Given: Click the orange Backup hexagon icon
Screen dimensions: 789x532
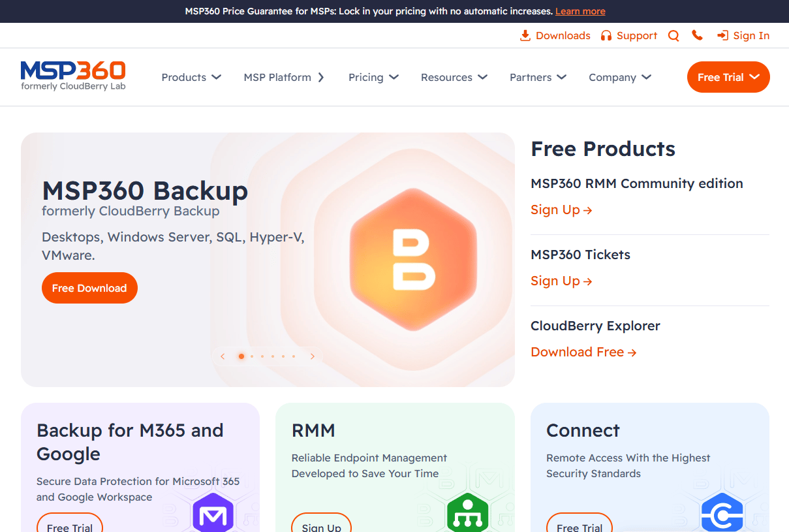Looking at the screenshot, I should tap(413, 259).
